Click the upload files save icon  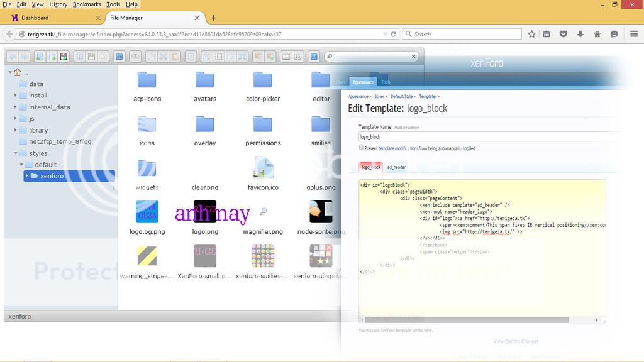(64, 57)
